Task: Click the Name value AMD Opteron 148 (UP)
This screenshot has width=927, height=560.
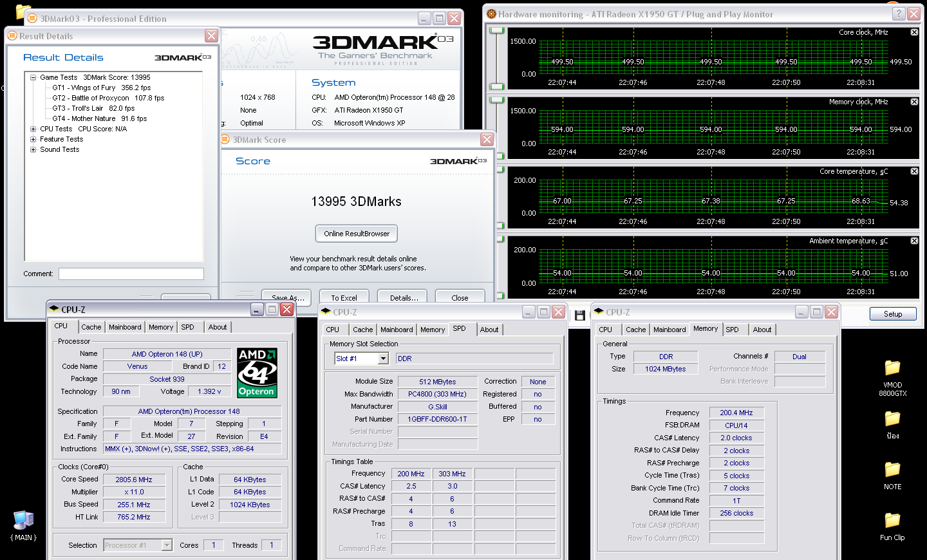Action: tap(167, 354)
